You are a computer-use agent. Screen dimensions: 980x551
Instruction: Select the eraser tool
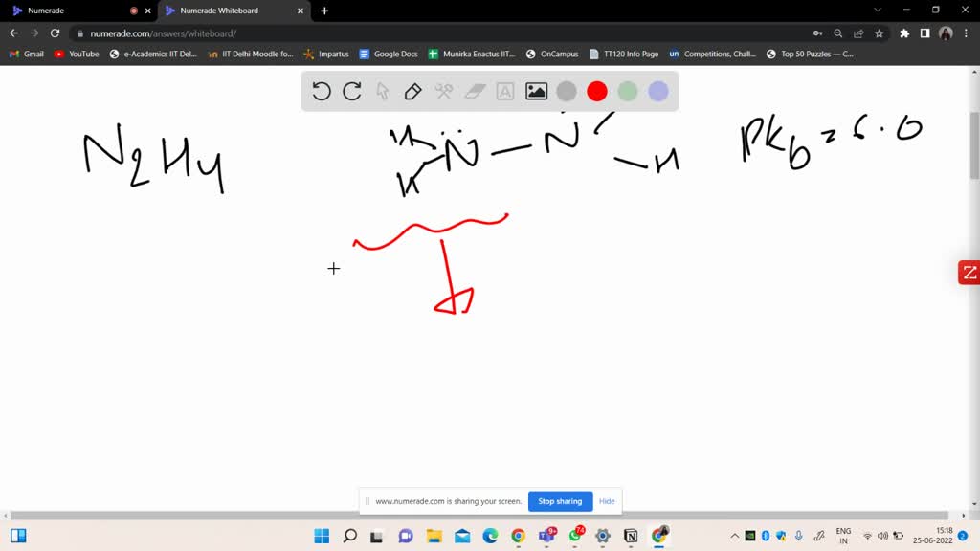click(x=475, y=91)
